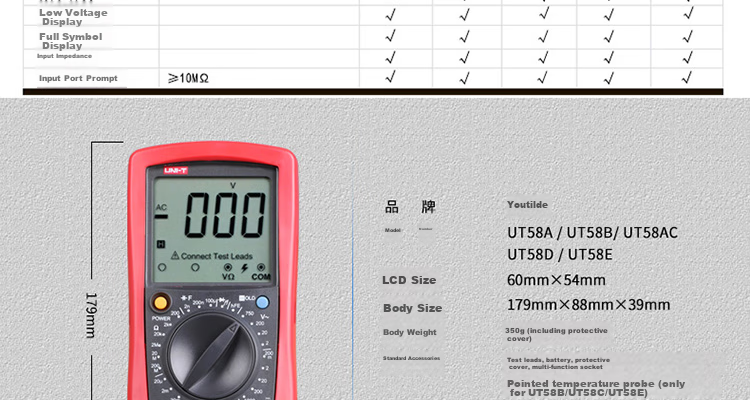Screen dimensions: 750x400
Task: Click the lightning bolt symbol on the LCD
Action: pyautogui.click(x=244, y=268)
